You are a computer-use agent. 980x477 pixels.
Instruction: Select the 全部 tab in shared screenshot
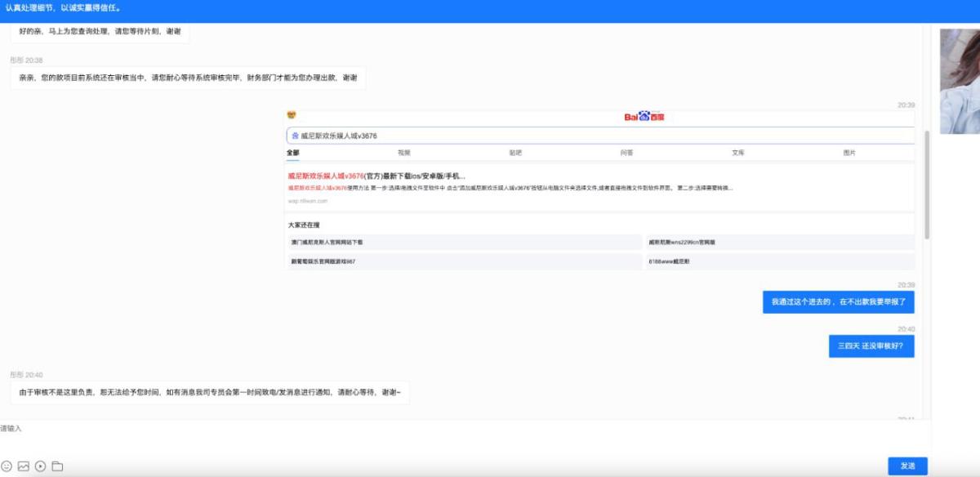coord(293,153)
